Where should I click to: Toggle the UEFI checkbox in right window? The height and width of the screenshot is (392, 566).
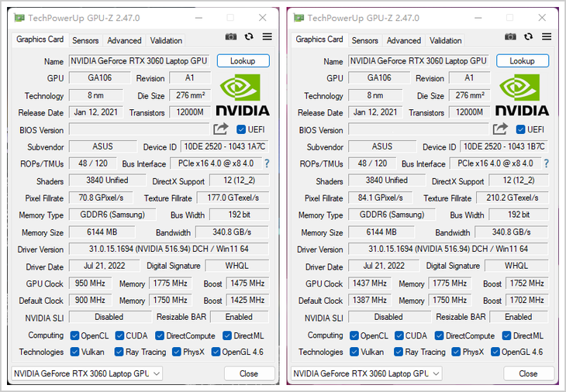coord(520,129)
